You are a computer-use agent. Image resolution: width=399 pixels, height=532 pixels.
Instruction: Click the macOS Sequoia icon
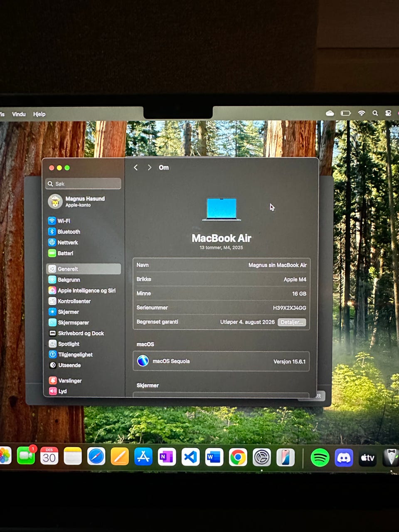(x=143, y=361)
